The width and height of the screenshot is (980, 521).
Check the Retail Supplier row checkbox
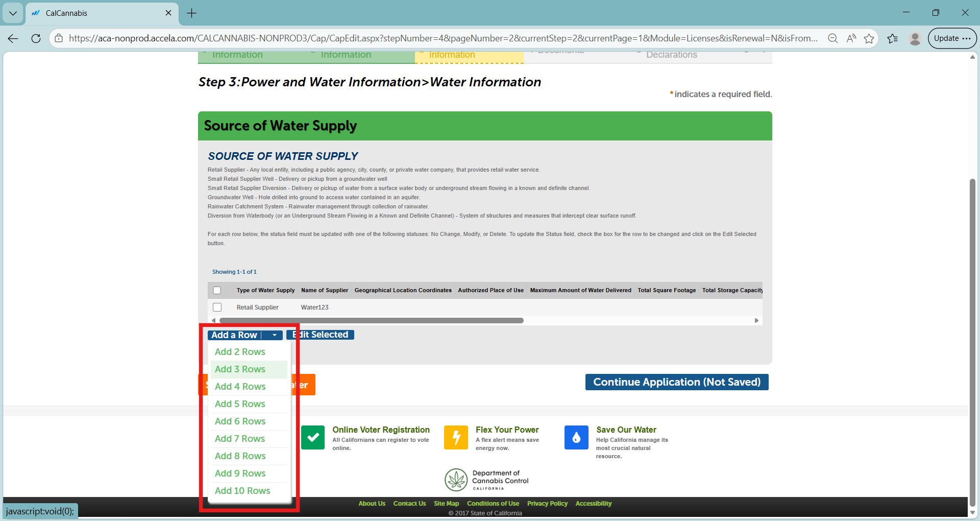217,307
